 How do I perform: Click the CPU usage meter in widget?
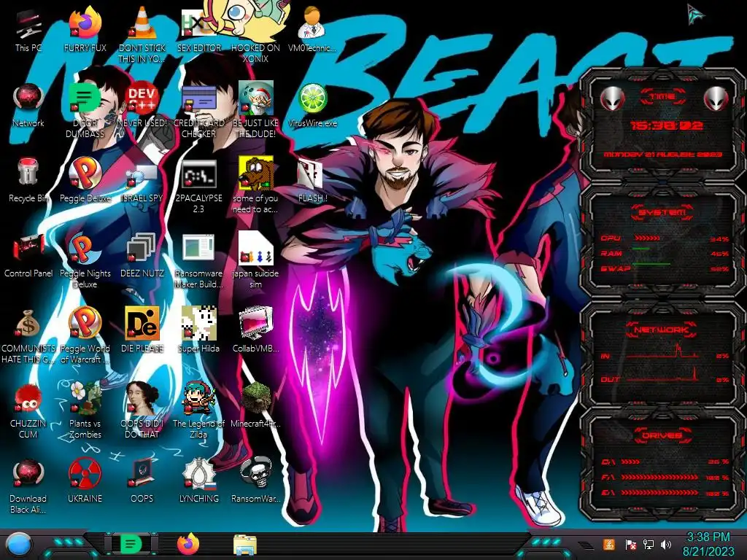click(x=647, y=238)
